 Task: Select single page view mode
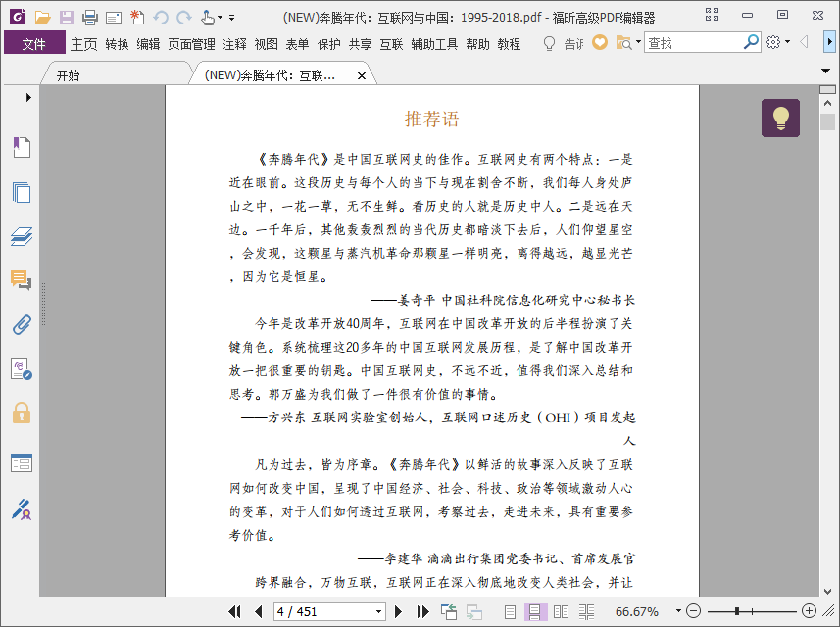pyautogui.click(x=510, y=611)
